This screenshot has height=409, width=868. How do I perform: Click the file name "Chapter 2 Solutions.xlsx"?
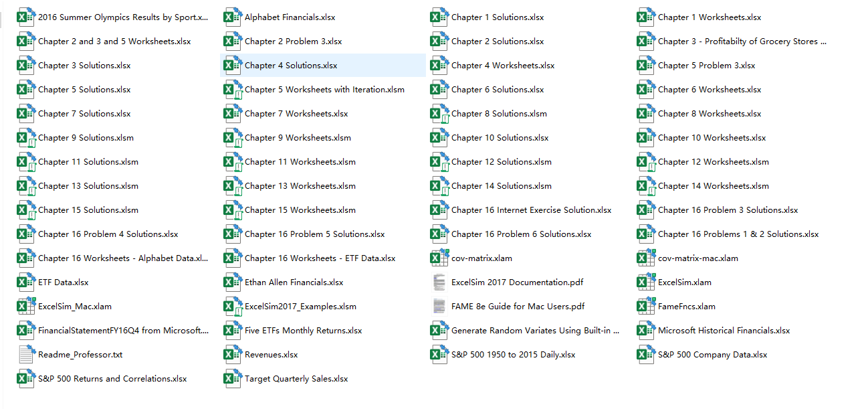(498, 42)
